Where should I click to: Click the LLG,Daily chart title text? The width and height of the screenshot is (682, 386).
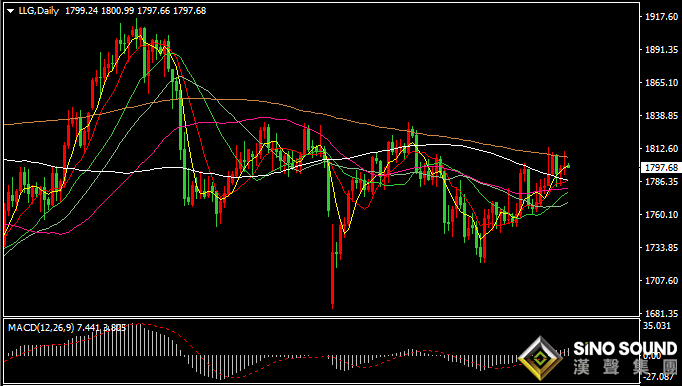pos(39,11)
